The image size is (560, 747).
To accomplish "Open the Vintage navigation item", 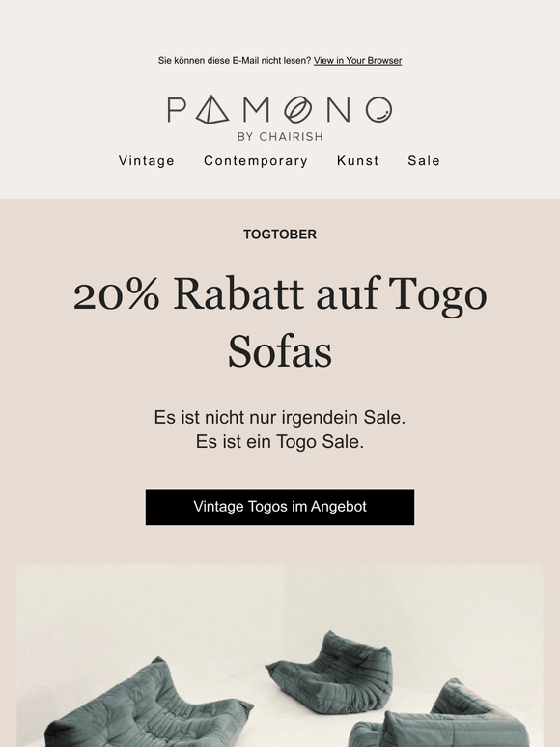I will tap(147, 160).
